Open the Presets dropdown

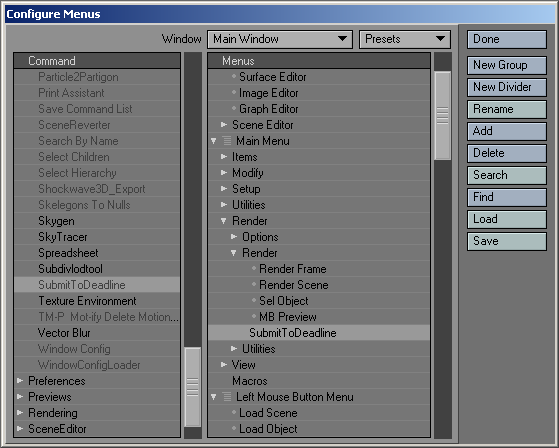point(405,39)
